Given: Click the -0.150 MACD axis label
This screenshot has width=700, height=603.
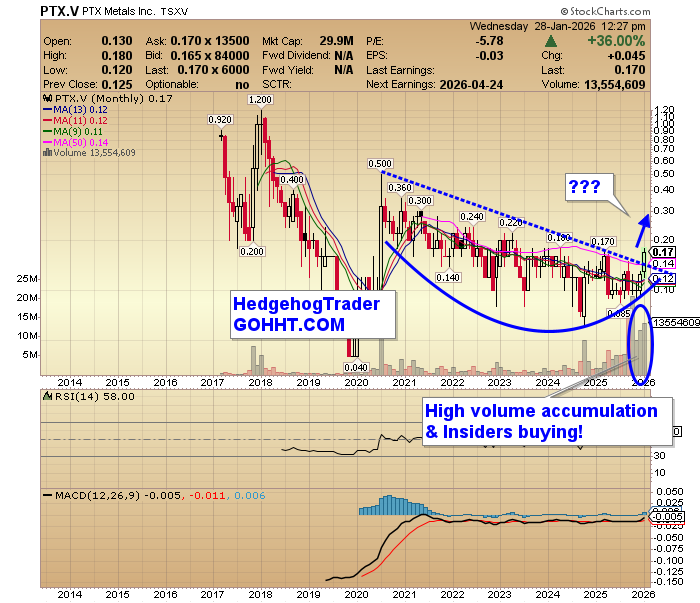Looking at the screenshot, I should (668, 582).
